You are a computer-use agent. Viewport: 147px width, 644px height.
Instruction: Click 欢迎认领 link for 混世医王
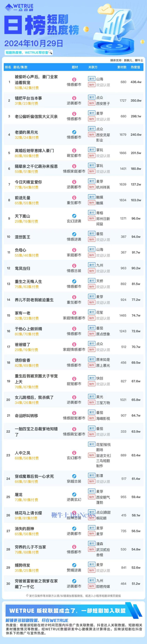(x=103, y=239)
